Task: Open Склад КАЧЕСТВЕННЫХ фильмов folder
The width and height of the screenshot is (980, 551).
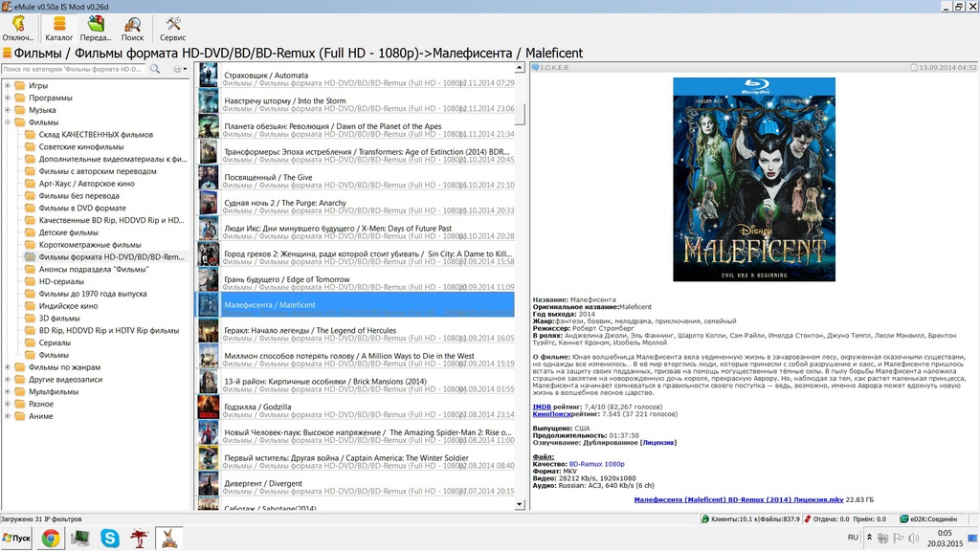Action: click(89, 134)
